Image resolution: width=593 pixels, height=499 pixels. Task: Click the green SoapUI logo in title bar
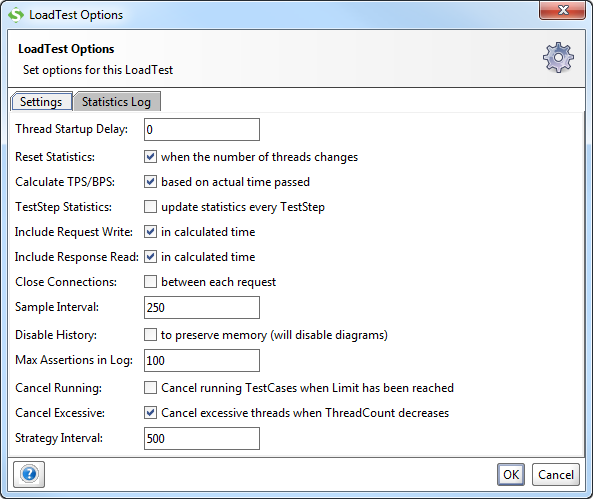click(x=16, y=15)
